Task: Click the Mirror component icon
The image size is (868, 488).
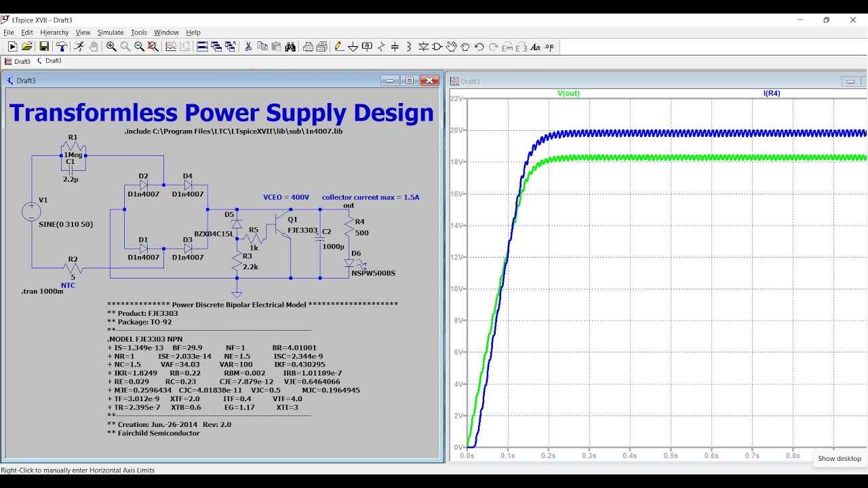Action: click(521, 47)
